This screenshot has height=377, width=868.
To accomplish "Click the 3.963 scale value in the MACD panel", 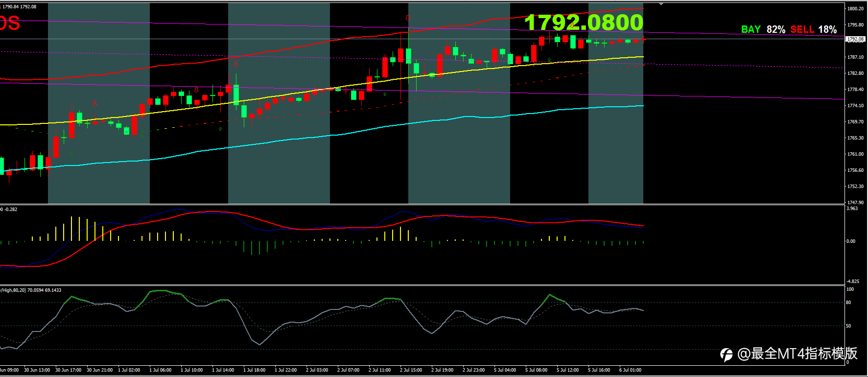I will [852, 209].
